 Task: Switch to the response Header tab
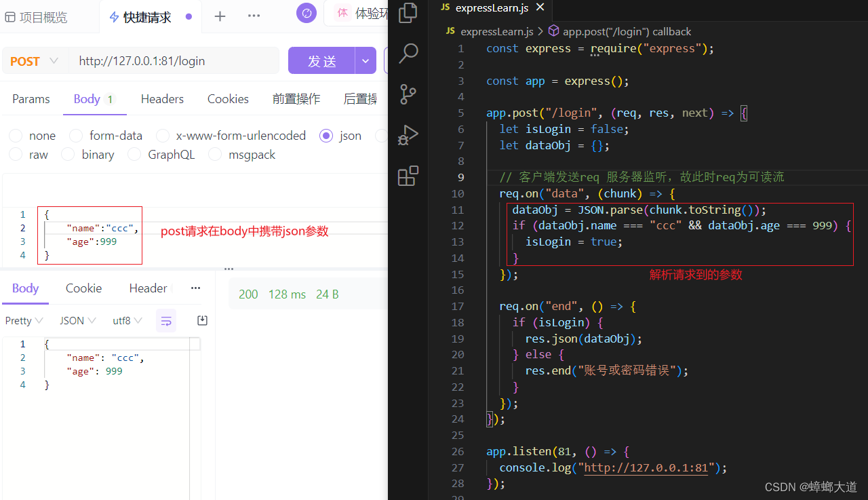click(148, 288)
